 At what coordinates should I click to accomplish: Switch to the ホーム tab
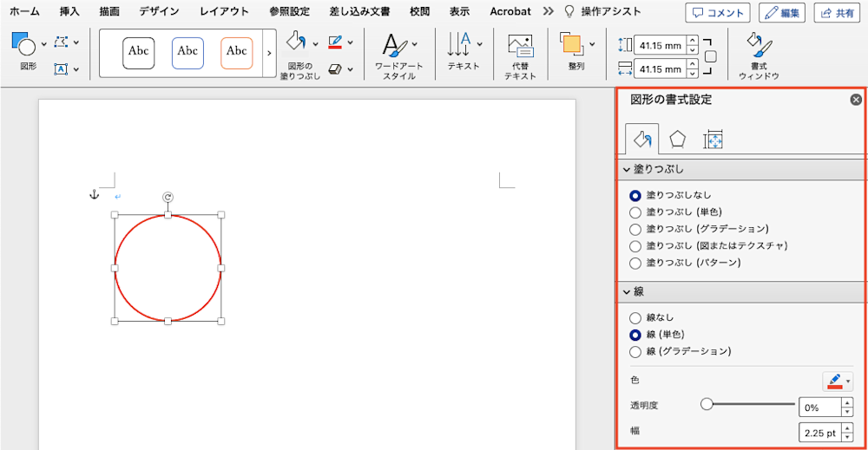click(24, 11)
